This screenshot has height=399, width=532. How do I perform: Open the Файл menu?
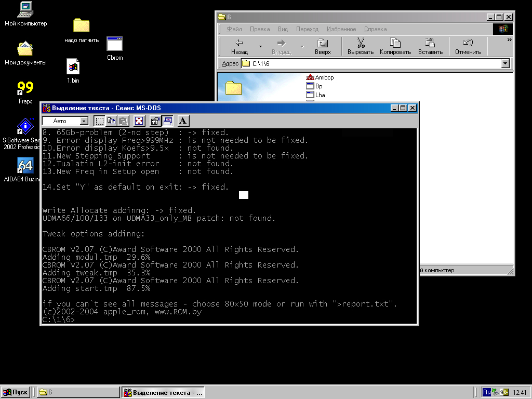click(234, 29)
